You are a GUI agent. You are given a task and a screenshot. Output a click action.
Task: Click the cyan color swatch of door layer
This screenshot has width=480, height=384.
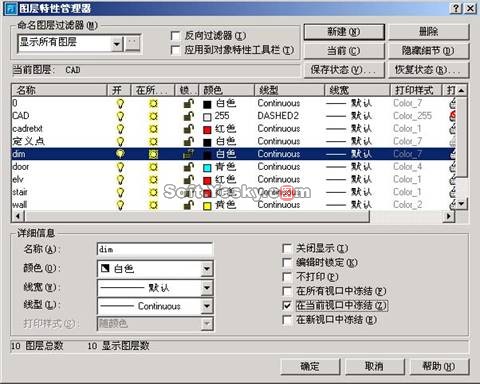tap(207, 167)
